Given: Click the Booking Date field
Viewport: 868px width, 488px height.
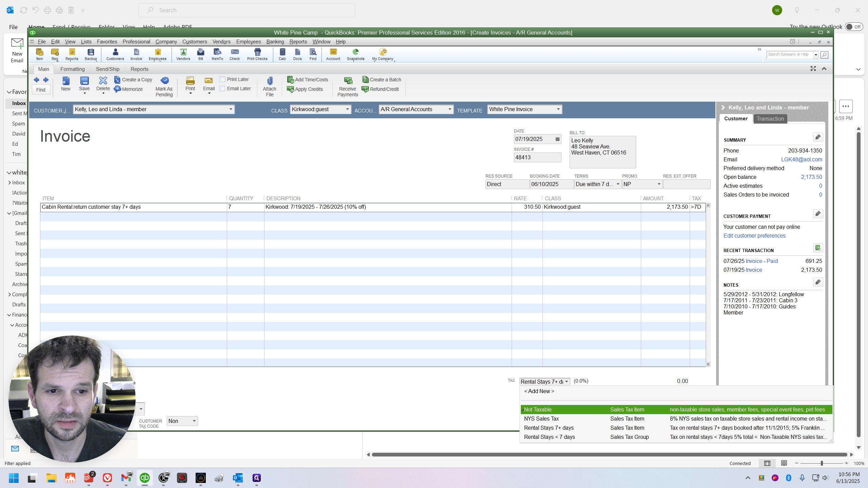Looking at the screenshot, I should click(551, 184).
